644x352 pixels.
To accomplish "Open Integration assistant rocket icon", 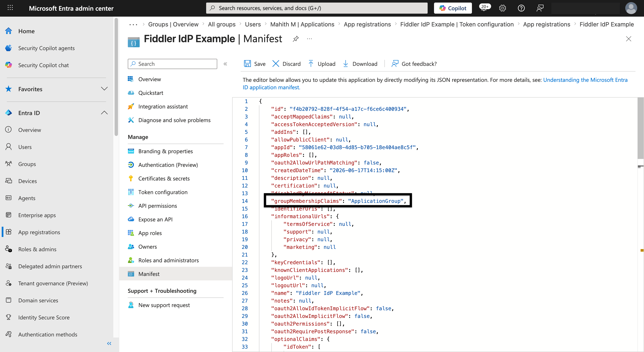I will point(131,106).
